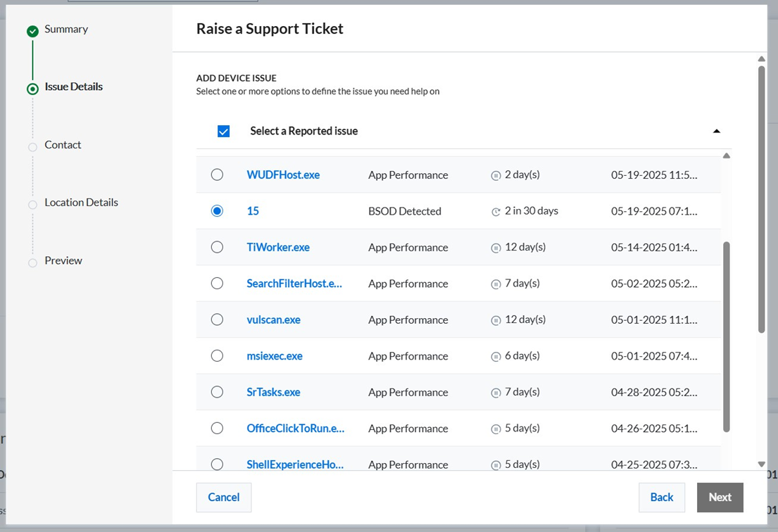Click the issue list scroll-up arrow
778x532 pixels.
(x=727, y=156)
